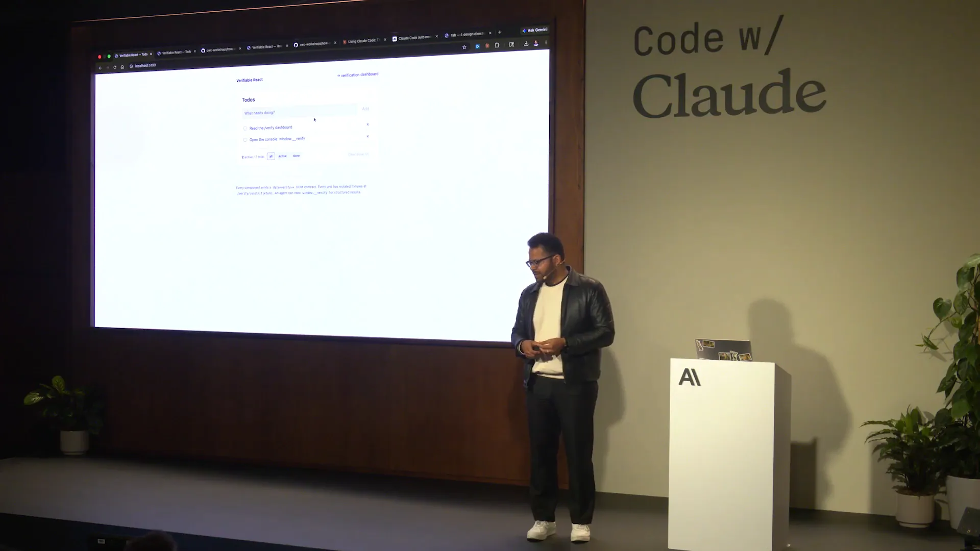Click the 2 active / 2 total count
Viewport: 980px width, 551px height.
tap(253, 157)
